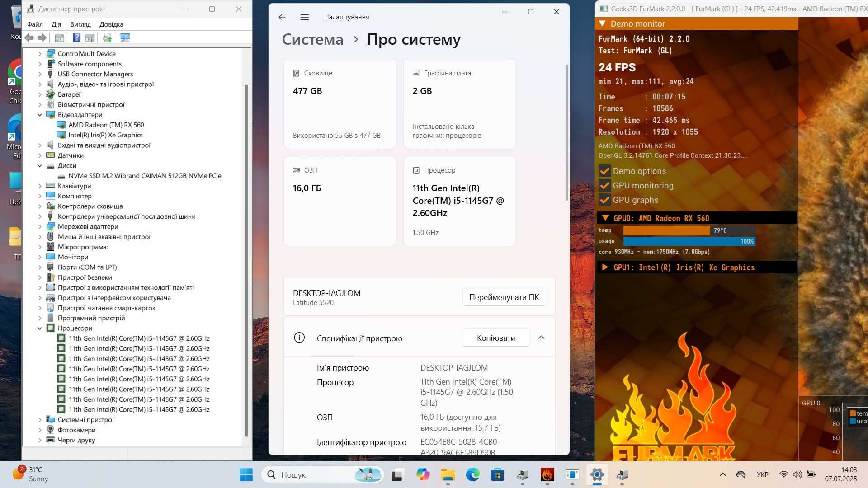Select AMD Radeon (TM) RX 560 device
868x488 pixels.
coord(106,125)
